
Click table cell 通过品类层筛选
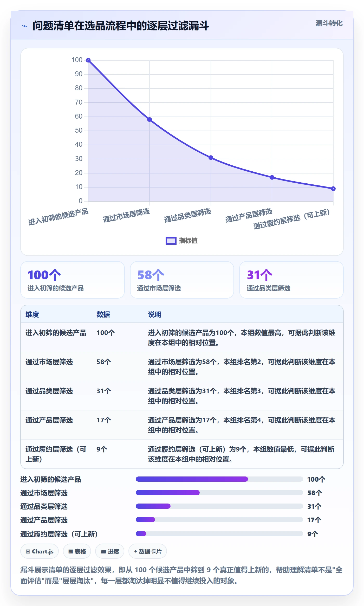[x=49, y=391]
